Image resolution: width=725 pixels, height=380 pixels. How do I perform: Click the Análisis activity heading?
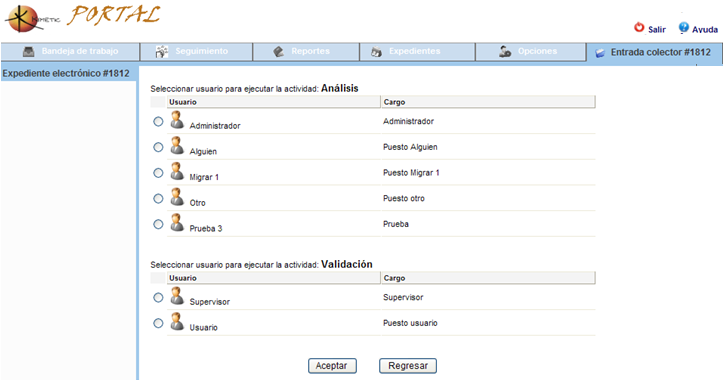coord(340,88)
